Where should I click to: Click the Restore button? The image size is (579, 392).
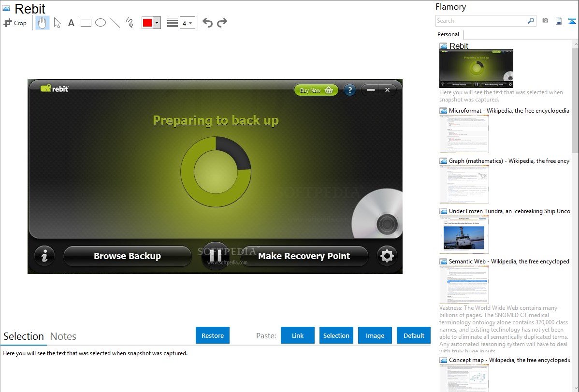coord(213,335)
